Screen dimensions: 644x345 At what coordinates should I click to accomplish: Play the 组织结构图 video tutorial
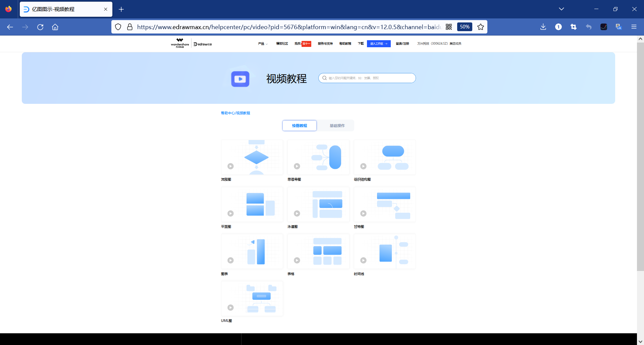pyautogui.click(x=385, y=157)
